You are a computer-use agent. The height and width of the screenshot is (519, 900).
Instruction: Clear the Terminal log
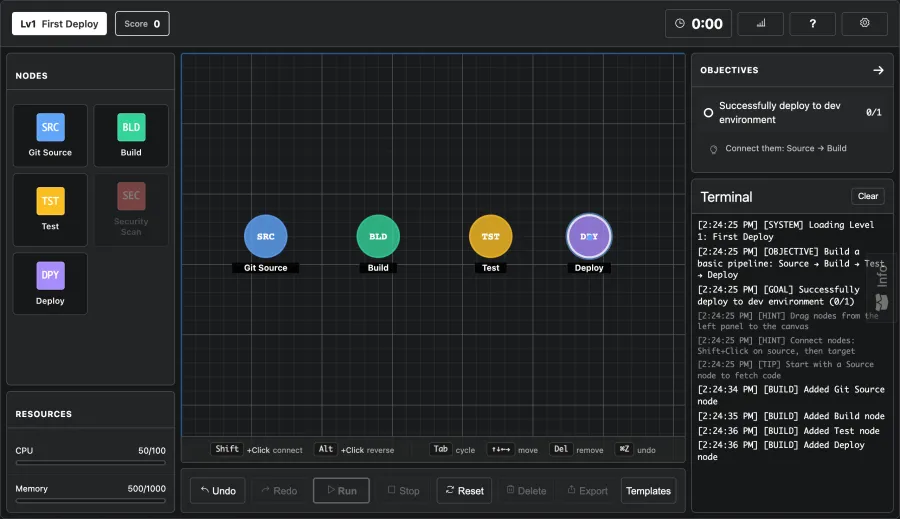(868, 196)
